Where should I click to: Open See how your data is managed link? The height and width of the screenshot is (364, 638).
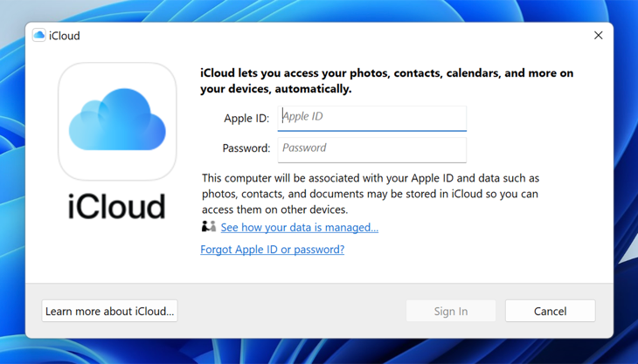click(x=300, y=227)
